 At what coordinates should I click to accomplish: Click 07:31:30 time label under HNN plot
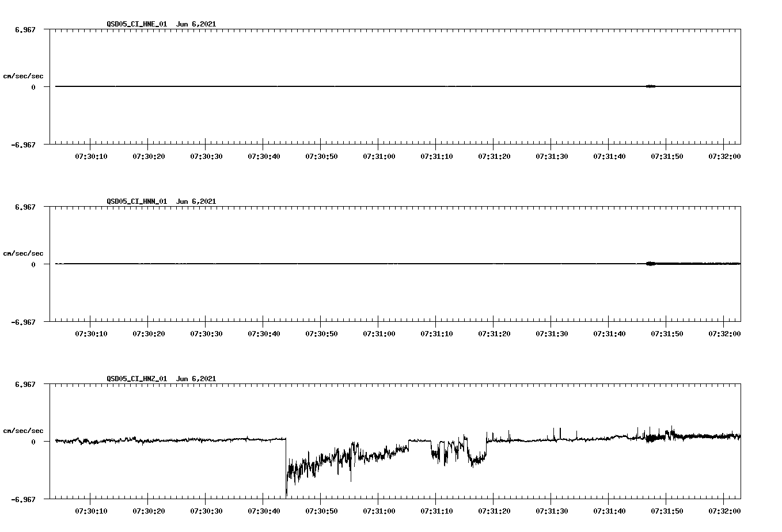[x=552, y=333]
